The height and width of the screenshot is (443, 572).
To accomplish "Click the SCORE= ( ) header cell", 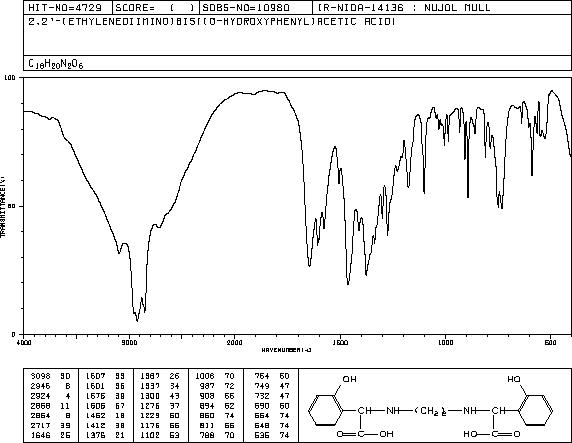I will 156,8.
